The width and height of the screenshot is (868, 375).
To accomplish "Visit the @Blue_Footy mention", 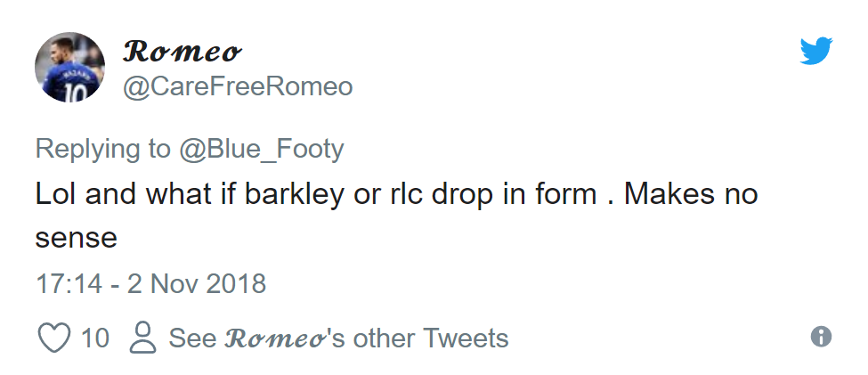I will tap(263, 148).
